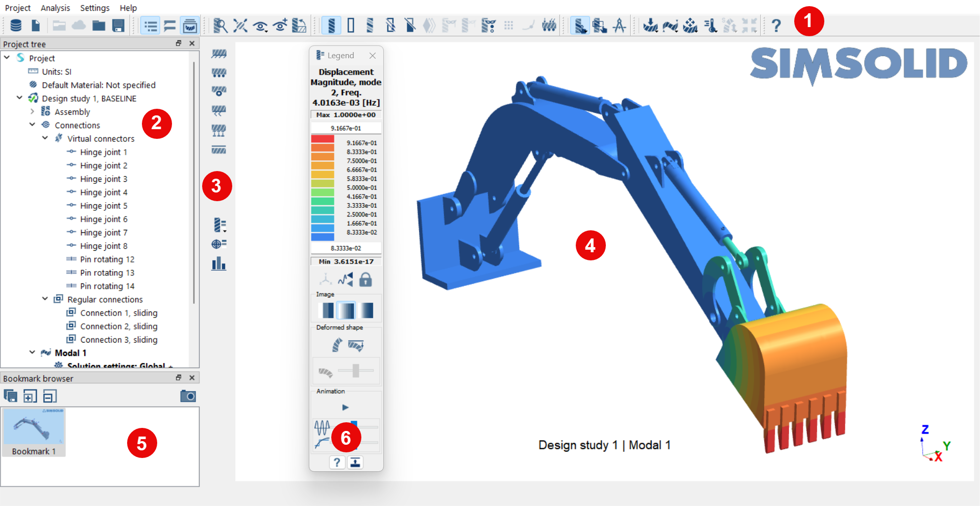Image resolution: width=980 pixels, height=506 pixels.
Task: Click the measure compass tool icon
Action: (x=620, y=25)
